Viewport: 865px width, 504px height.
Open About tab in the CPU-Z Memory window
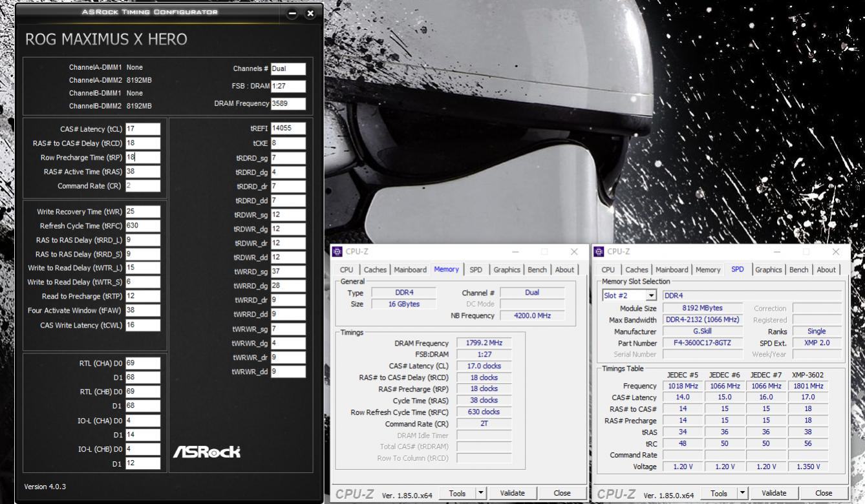[564, 269]
